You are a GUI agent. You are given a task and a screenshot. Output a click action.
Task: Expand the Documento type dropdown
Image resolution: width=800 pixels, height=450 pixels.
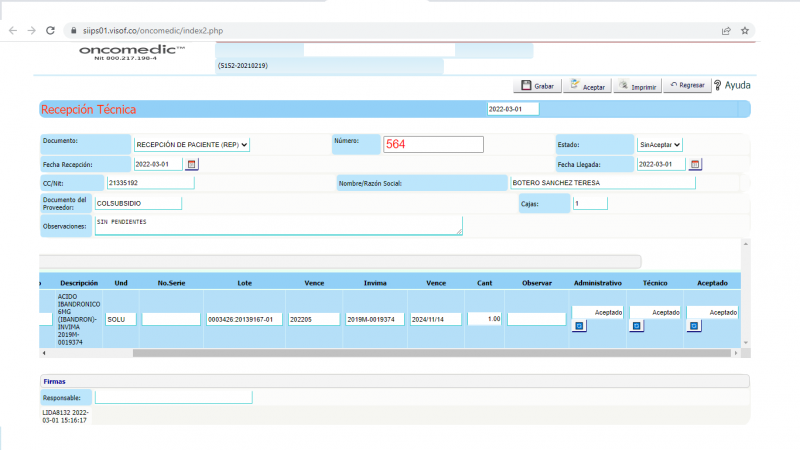click(x=191, y=144)
